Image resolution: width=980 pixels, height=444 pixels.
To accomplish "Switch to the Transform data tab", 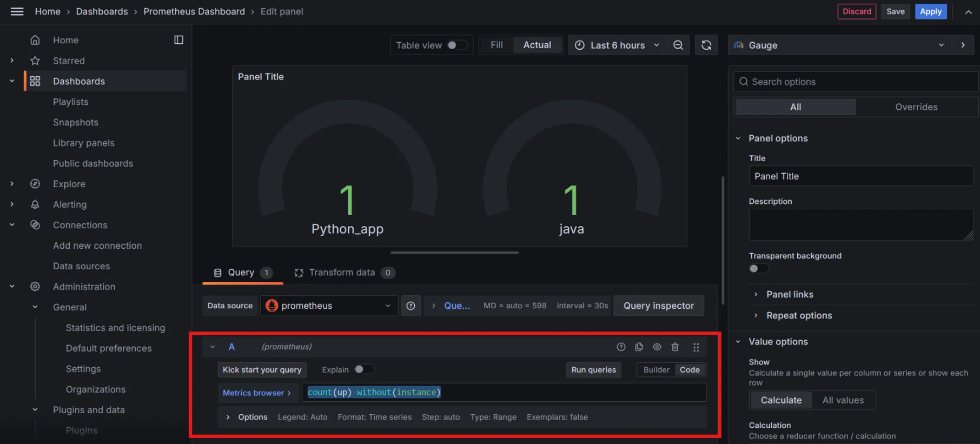I will pos(345,273).
